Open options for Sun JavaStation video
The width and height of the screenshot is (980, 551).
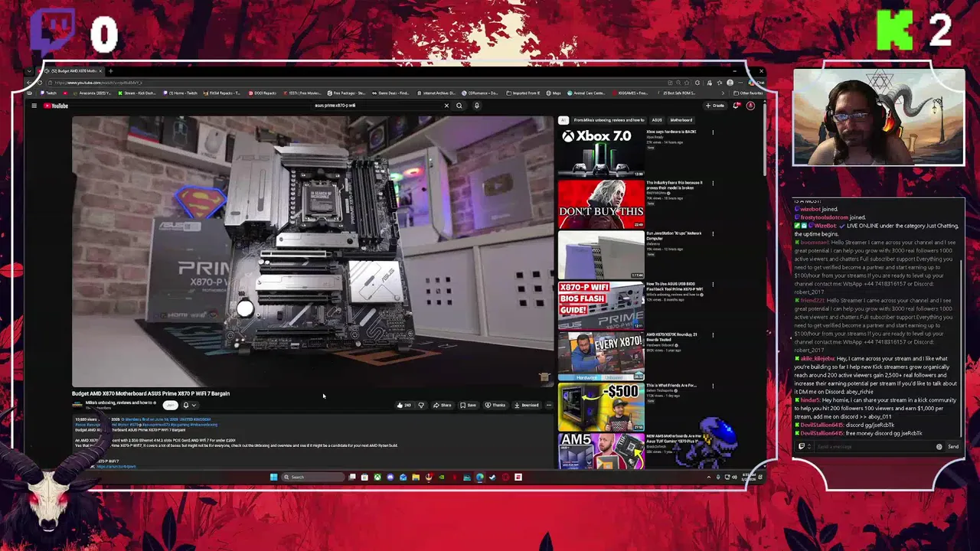(713, 233)
